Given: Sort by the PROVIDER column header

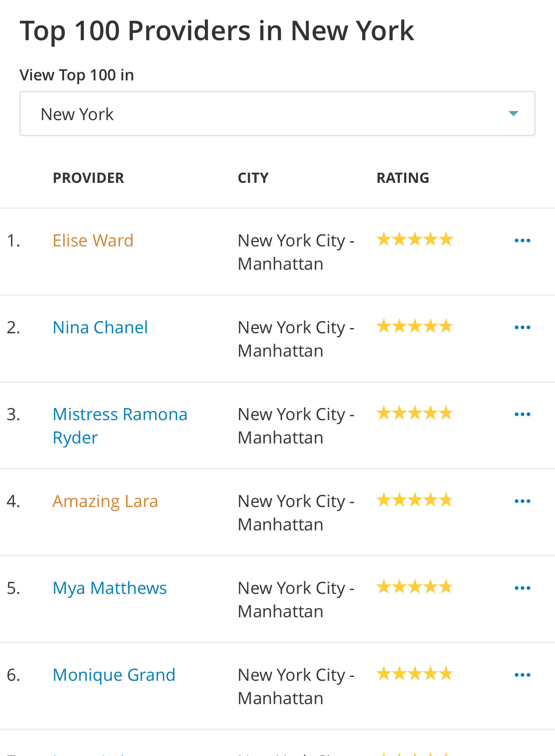Looking at the screenshot, I should [x=88, y=178].
